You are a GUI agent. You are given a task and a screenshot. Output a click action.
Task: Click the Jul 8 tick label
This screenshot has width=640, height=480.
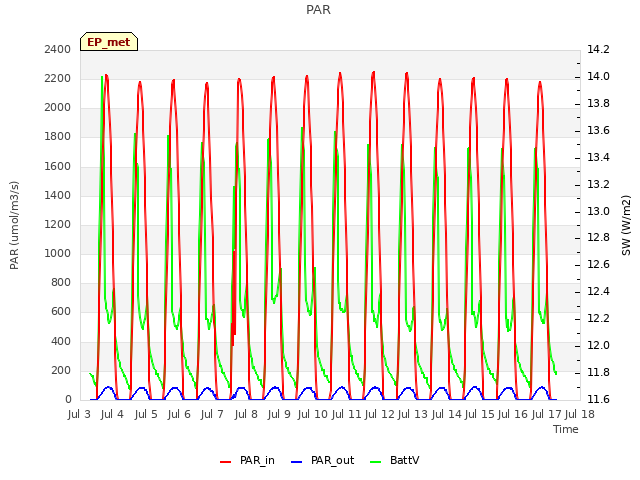(x=246, y=415)
